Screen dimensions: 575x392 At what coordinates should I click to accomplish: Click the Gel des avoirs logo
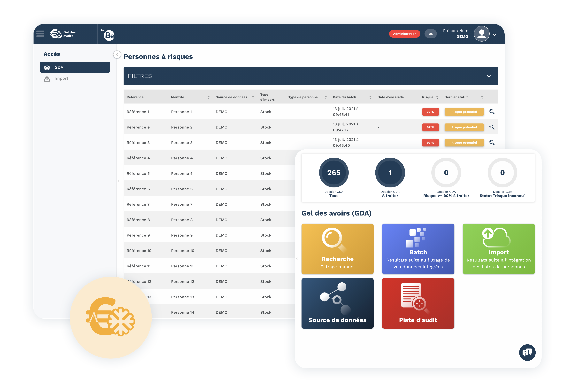pyautogui.click(x=63, y=34)
